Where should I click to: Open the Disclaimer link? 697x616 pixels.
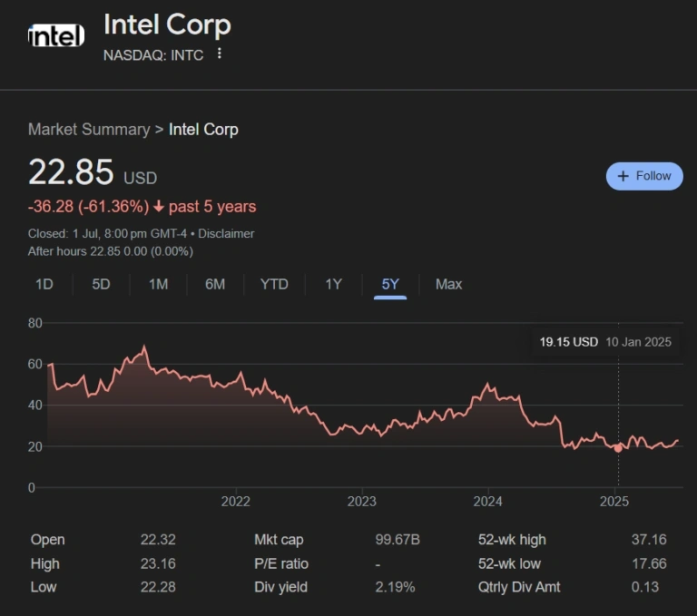click(226, 233)
